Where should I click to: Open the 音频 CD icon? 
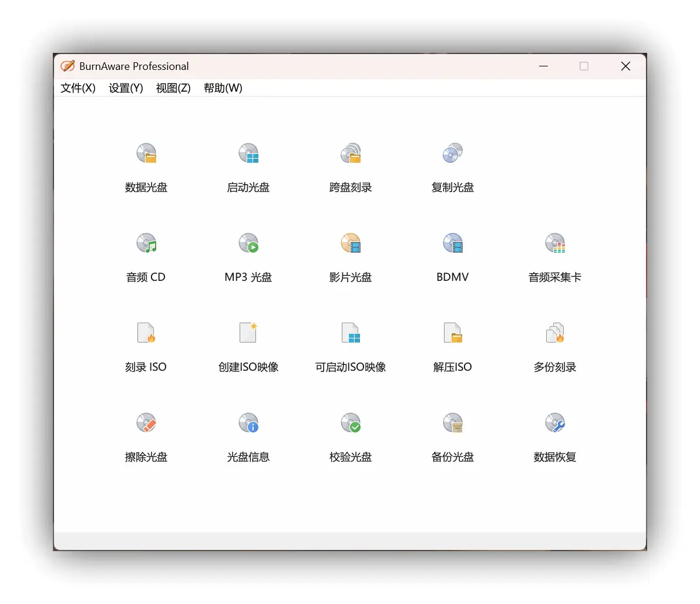(x=146, y=243)
